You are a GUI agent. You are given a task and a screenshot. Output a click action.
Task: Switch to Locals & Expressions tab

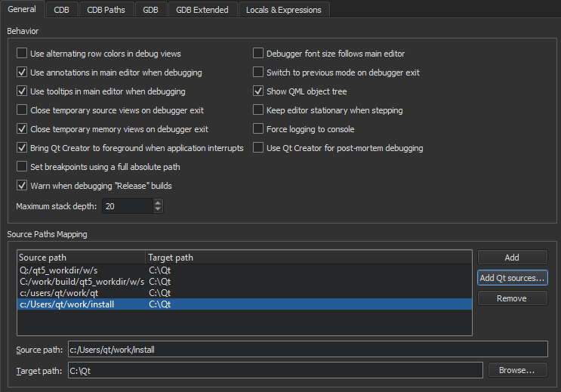click(x=283, y=10)
